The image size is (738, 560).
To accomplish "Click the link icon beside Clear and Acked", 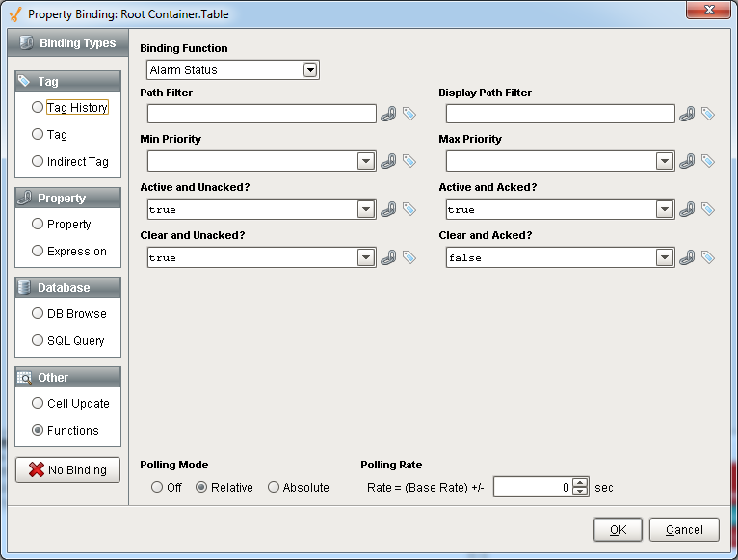I will point(688,257).
